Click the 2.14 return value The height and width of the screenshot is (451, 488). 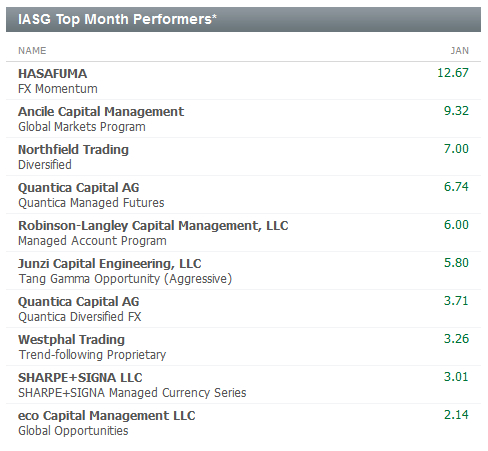(456, 415)
